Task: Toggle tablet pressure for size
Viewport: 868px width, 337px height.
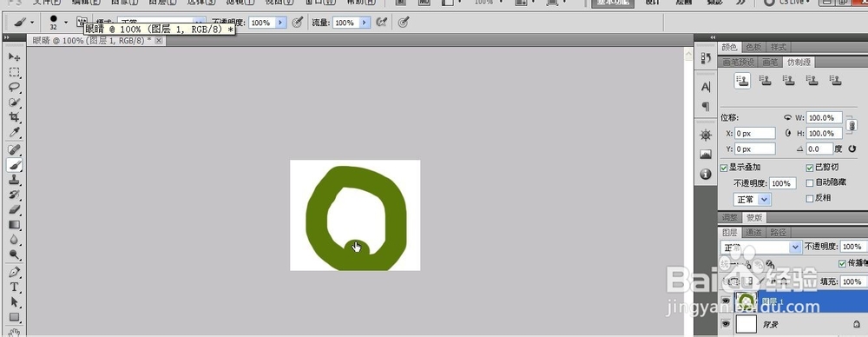Action: 404,23
